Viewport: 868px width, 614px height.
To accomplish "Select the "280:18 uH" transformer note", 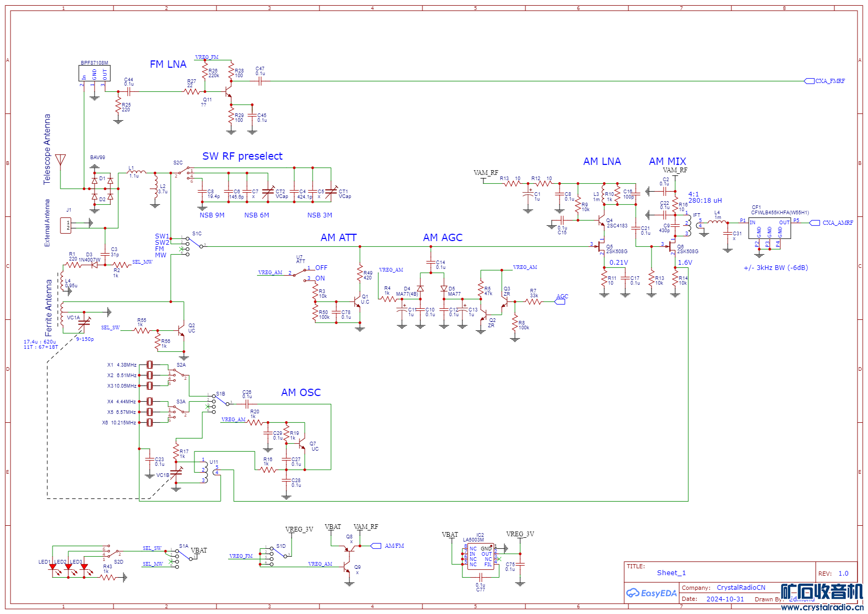I will pyautogui.click(x=705, y=200).
